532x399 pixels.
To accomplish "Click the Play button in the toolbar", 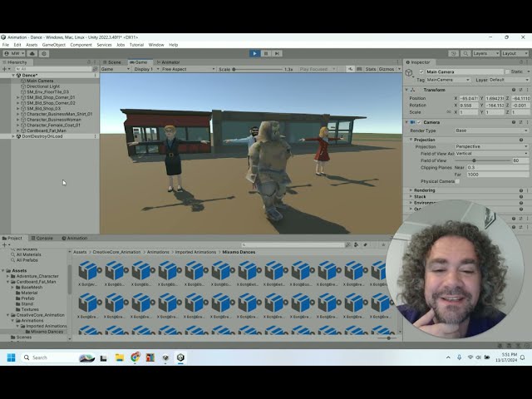I will pyautogui.click(x=254, y=53).
